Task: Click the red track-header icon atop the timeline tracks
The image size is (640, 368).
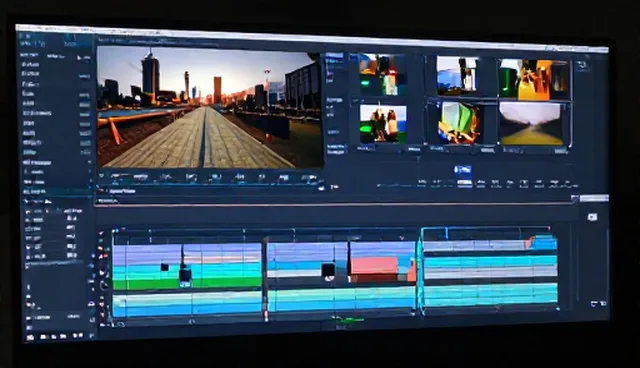Action: click(x=101, y=233)
